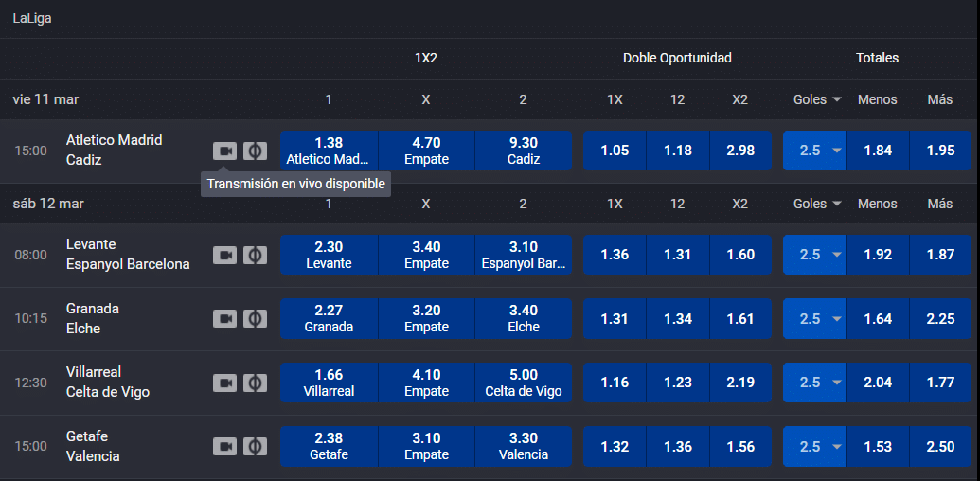Select Menos 1.53 for Getafe vs Valencia
Viewport: 980px width, 481px height.
[x=878, y=446]
